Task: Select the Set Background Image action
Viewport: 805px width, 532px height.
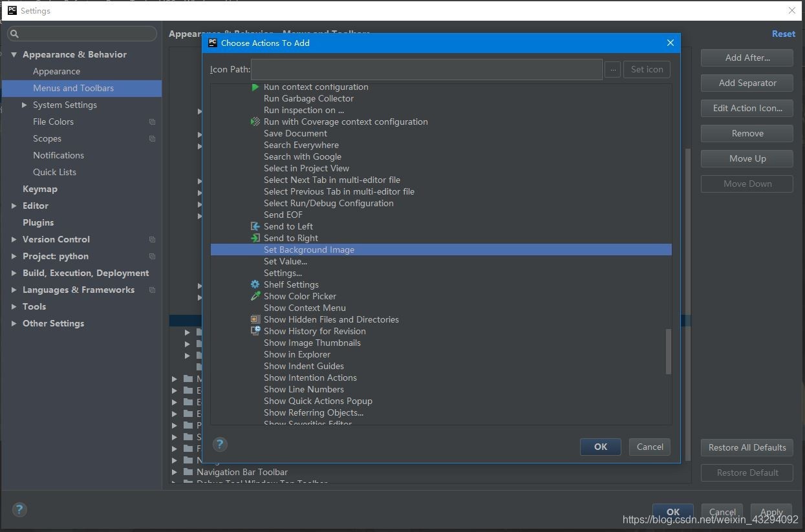Action: (x=441, y=250)
